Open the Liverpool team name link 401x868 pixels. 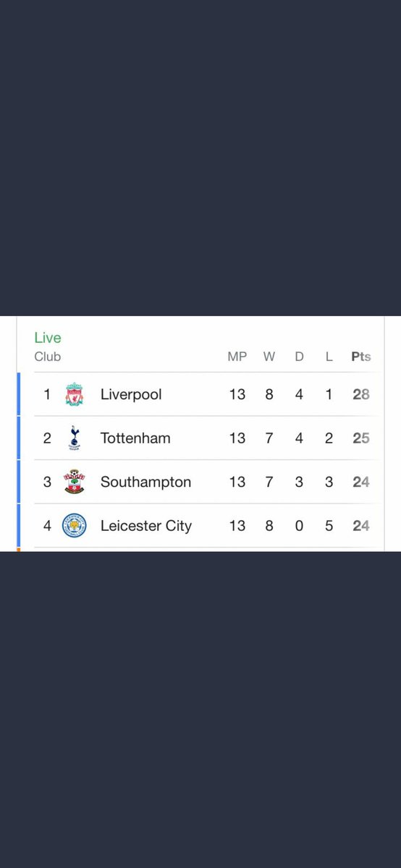coord(131,395)
